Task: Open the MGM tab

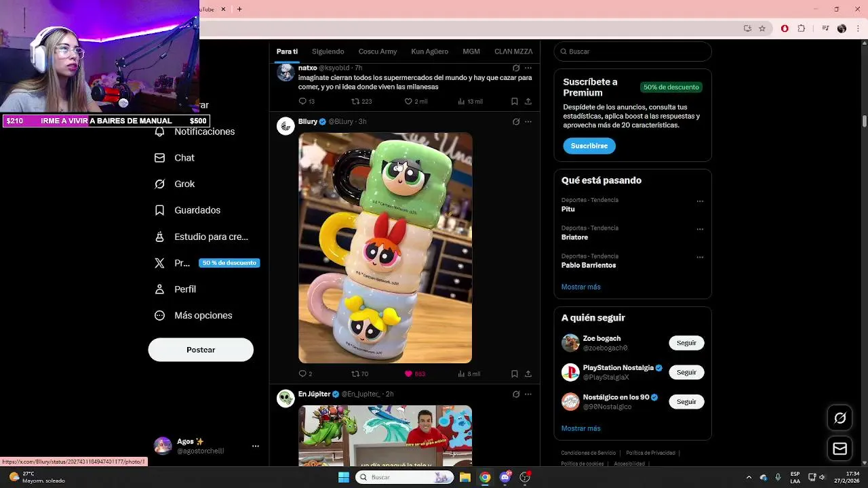Action: (x=471, y=52)
